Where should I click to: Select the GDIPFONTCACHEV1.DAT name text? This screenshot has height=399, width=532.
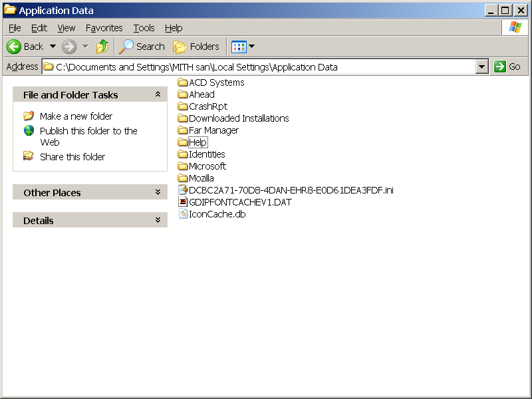pos(240,202)
